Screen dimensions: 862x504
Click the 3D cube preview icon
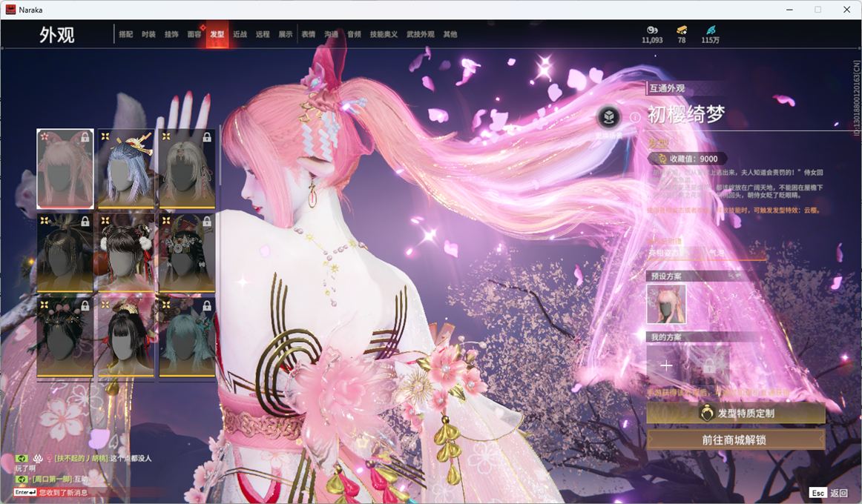click(x=608, y=117)
